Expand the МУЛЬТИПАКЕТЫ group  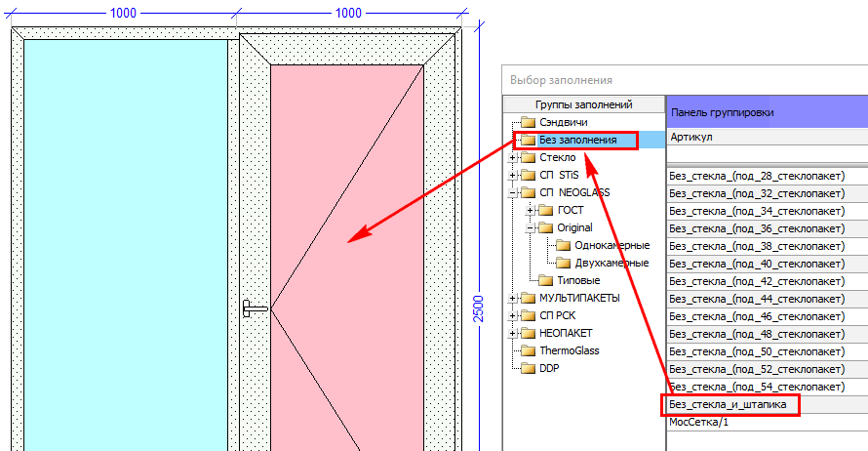click(x=512, y=299)
